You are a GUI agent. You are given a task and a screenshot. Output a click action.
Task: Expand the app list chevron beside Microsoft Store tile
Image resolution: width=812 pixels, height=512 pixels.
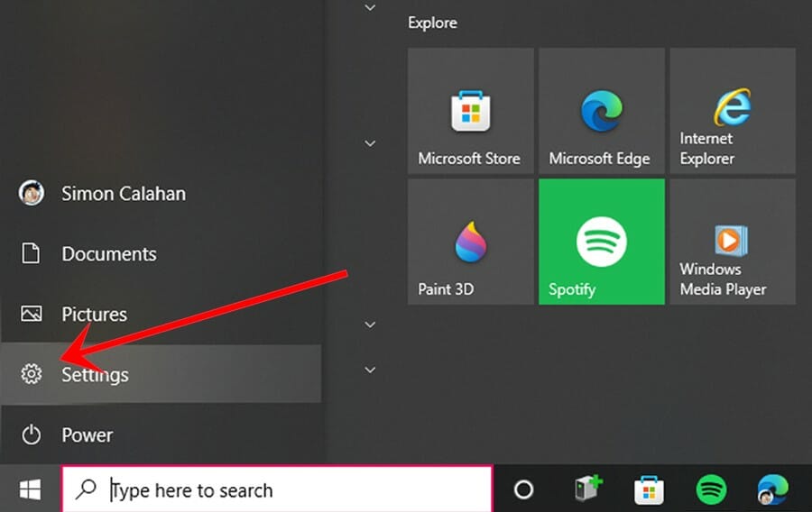[x=370, y=143]
